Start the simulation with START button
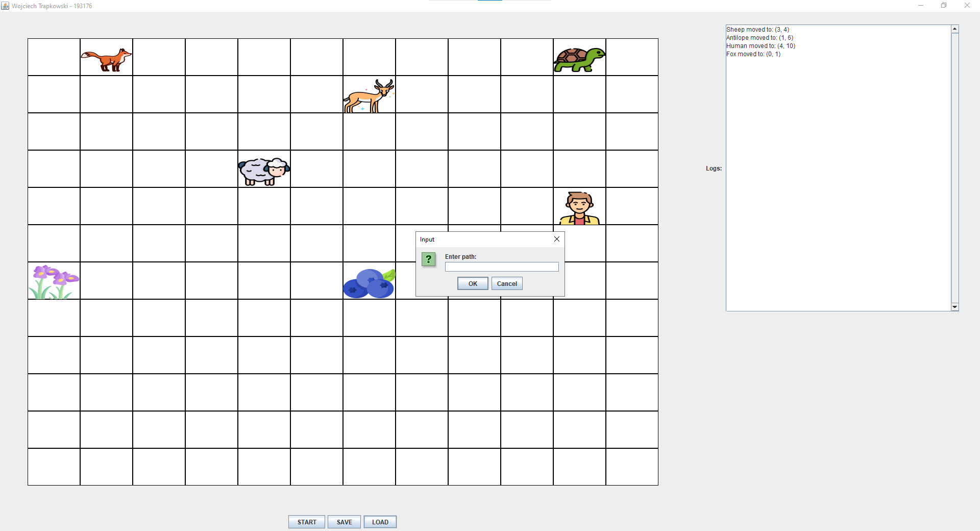Viewport: 980px width, 531px height. [307, 522]
